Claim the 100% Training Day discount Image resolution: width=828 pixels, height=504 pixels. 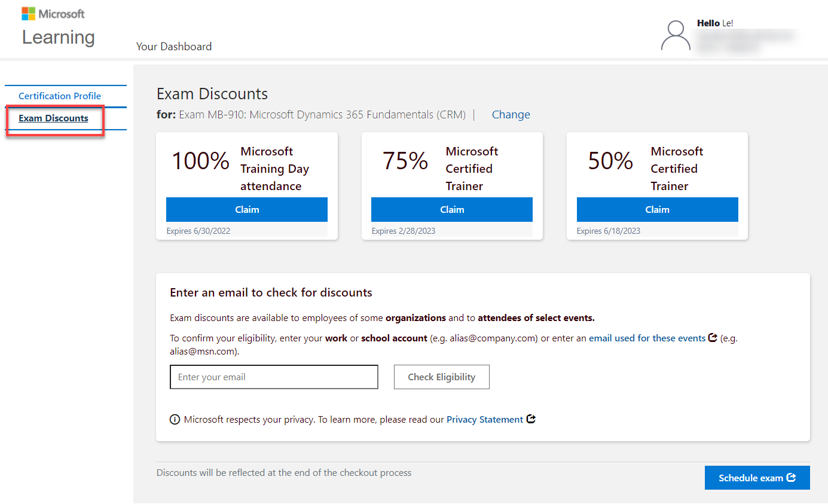pos(246,209)
